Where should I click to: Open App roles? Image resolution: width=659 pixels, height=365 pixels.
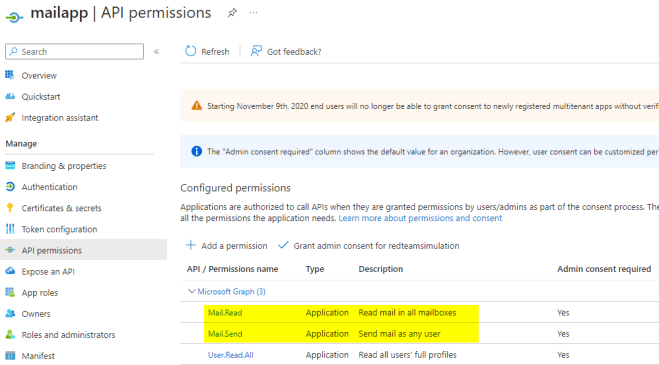click(x=40, y=293)
